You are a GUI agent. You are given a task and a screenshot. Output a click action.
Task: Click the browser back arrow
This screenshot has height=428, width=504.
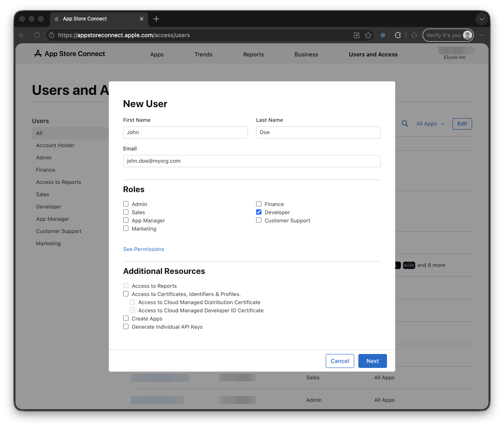point(22,35)
